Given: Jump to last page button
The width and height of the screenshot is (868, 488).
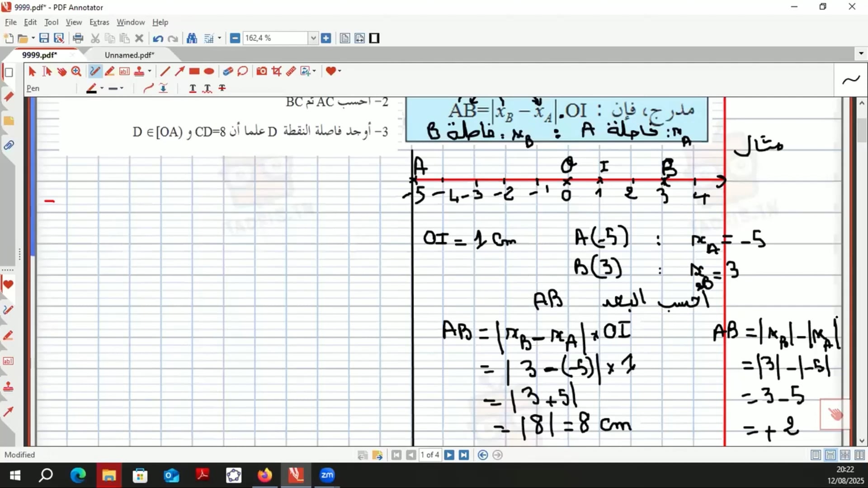Looking at the screenshot, I should tap(463, 455).
